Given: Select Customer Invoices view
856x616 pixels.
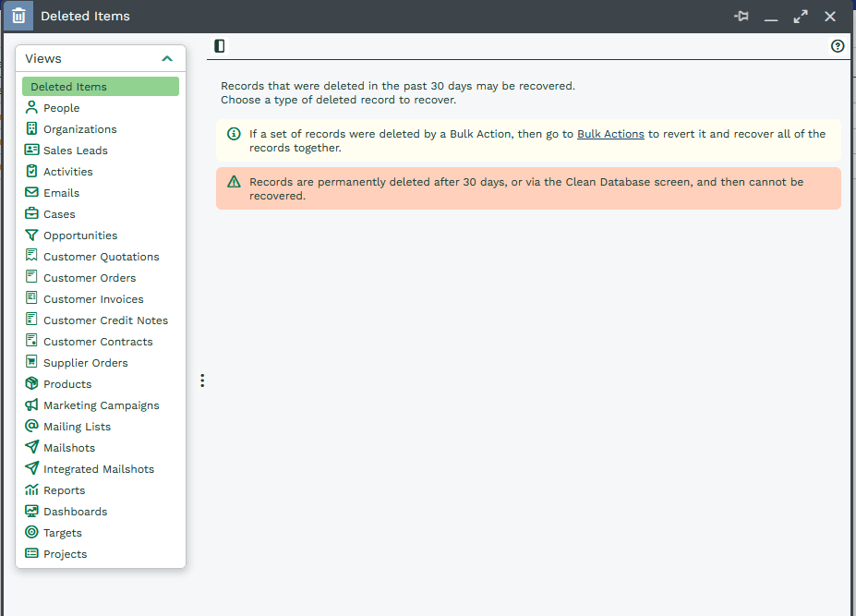Looking at the screenshot, I should click(93, 299).
